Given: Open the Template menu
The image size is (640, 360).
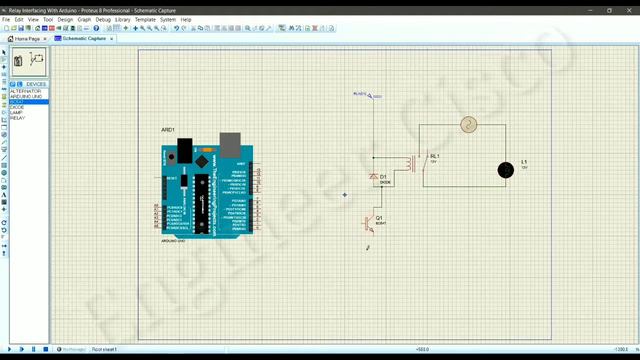Looking at the screenshot, I should click(145, 20).
